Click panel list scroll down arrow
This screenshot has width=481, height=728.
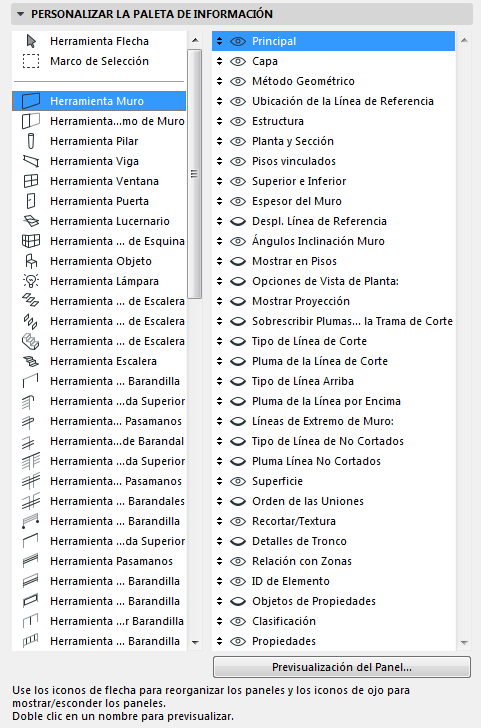[464, 643]
